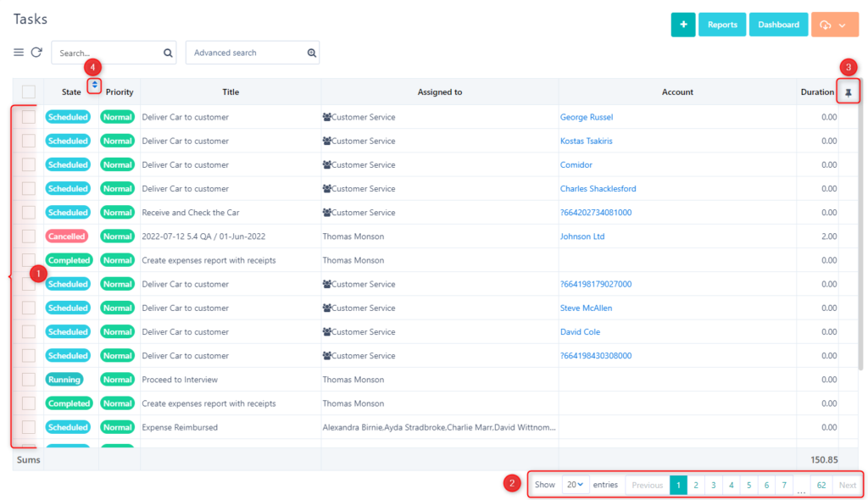Open the hamburger menu icon top left
Screen dimensions: 868x500
pos(18,52)
